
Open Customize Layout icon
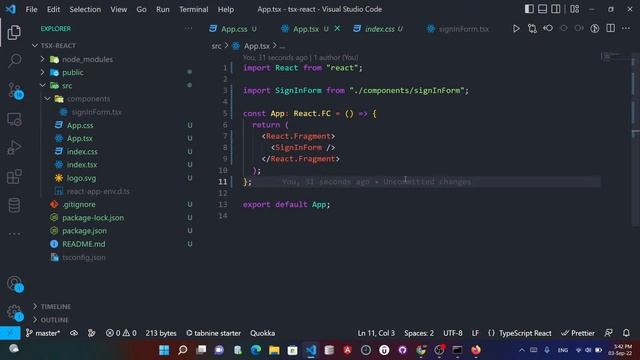coord(575,9)
